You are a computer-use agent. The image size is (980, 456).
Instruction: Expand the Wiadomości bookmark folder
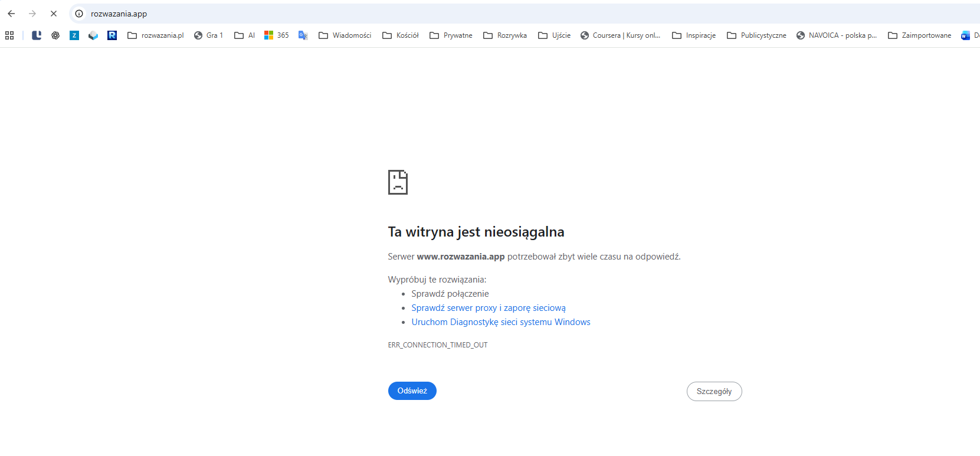[x=345, y=35]
